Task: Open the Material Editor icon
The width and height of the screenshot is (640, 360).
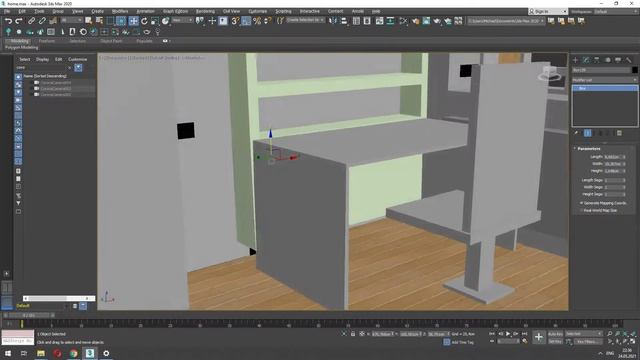Action: 404,21
